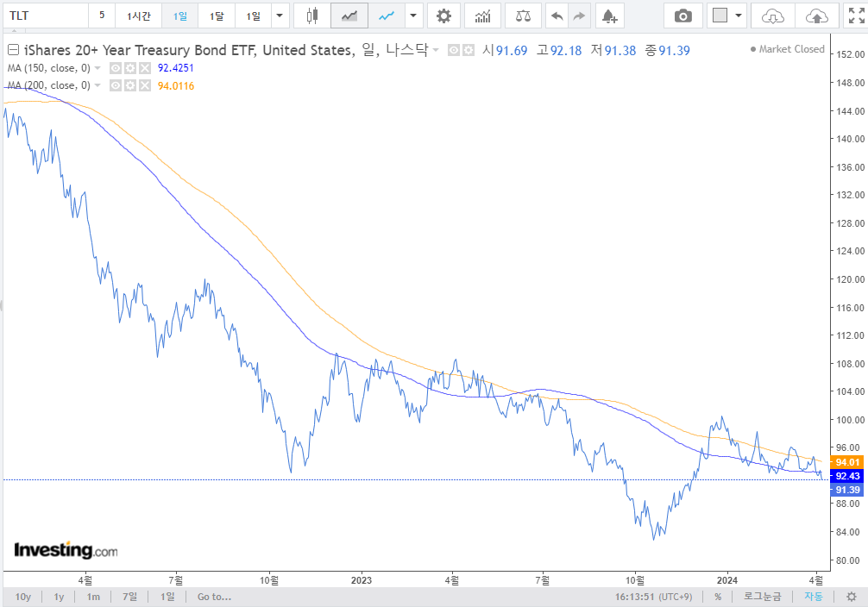The image size is (868, 607).
Task: Set range to 1m
Action: coord(93,597)
